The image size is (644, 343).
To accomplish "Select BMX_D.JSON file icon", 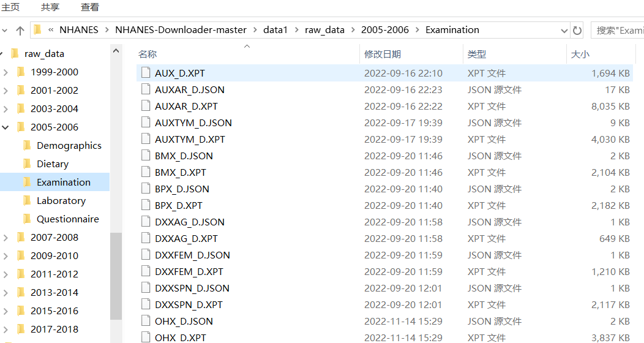I will (146, 156).
